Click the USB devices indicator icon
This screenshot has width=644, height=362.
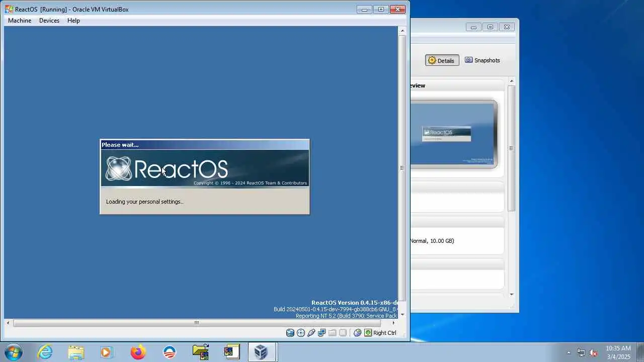point(311,333)
